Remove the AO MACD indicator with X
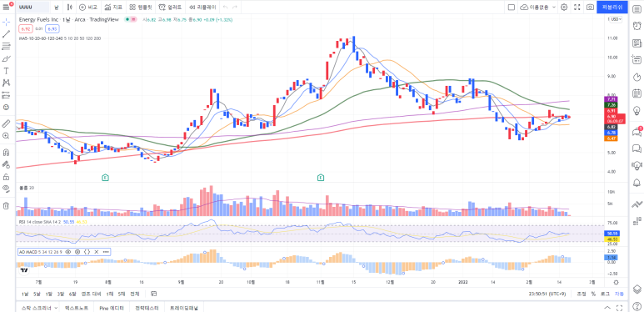644x312 pixels. [x=97, y=252]
